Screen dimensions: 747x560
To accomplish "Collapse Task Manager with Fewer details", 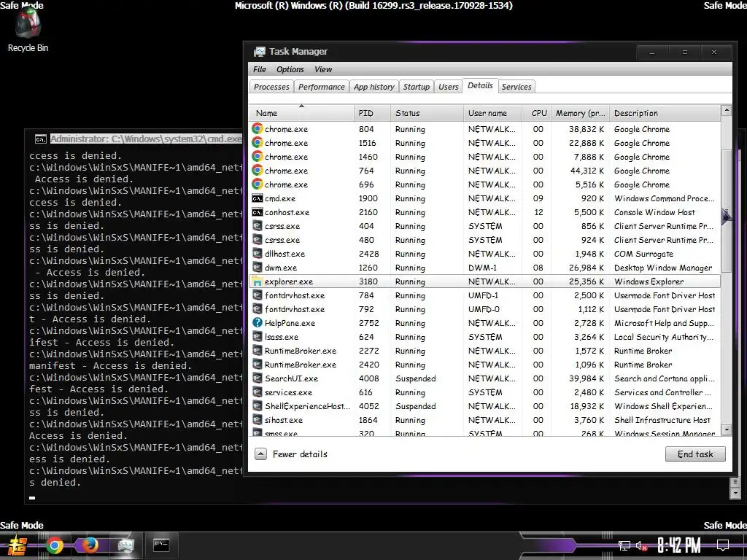I will [291, 454].
